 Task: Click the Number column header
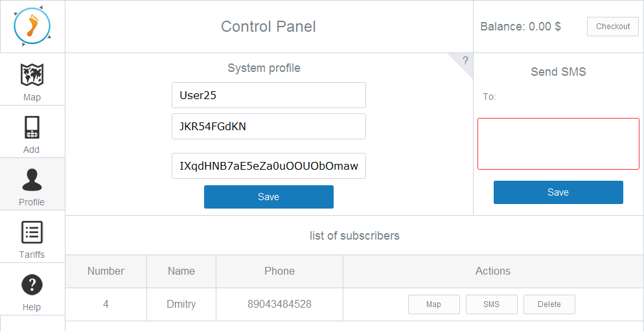pos(106,271)
